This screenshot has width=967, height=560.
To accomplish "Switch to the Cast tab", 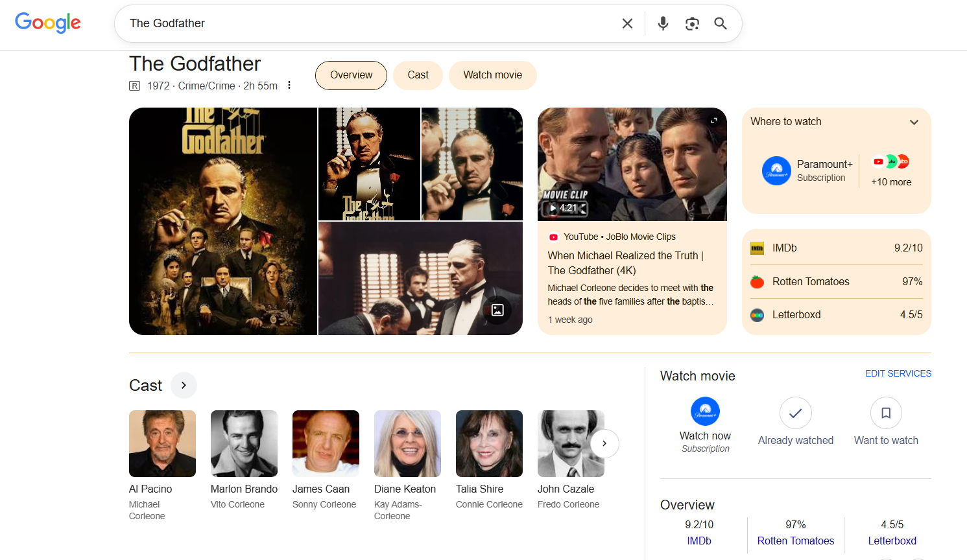I will (x=418, y=75).
